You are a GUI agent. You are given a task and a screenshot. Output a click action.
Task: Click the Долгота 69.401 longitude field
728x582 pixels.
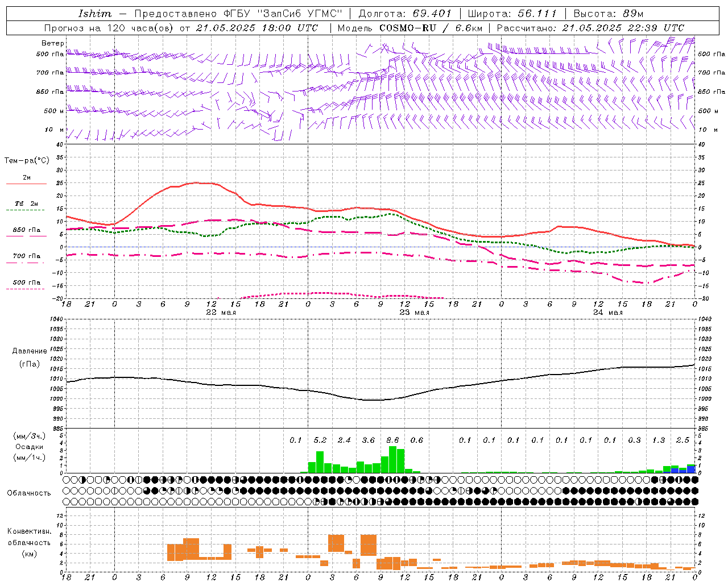tap(405, 14)
